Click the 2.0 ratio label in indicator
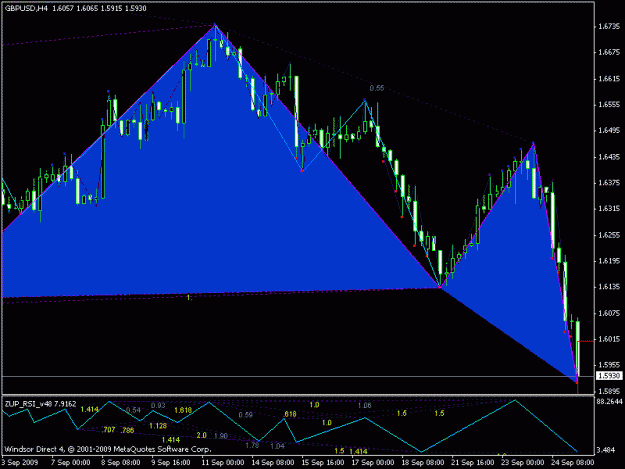The width and height of the screenshot is (625, 469). click(202, 435)
